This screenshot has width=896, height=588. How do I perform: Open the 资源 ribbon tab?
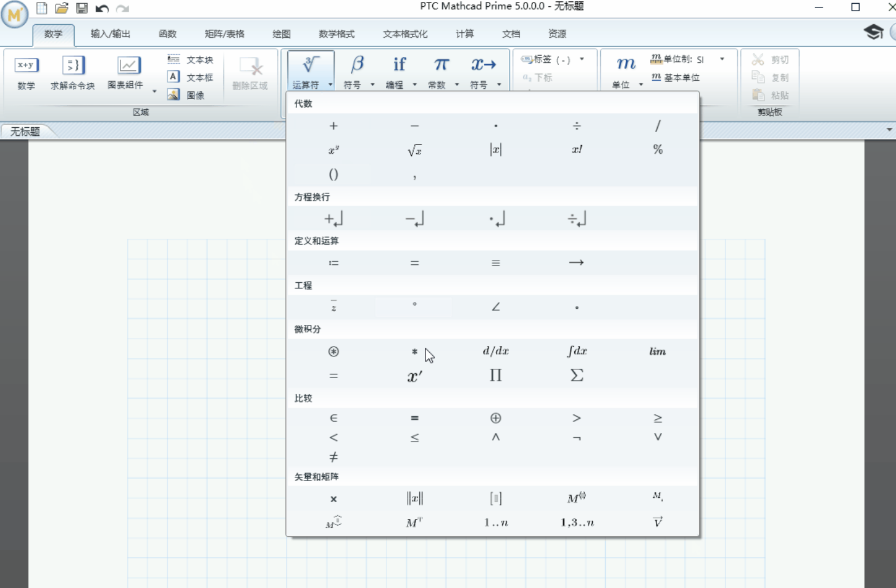(x=558, y=34)
